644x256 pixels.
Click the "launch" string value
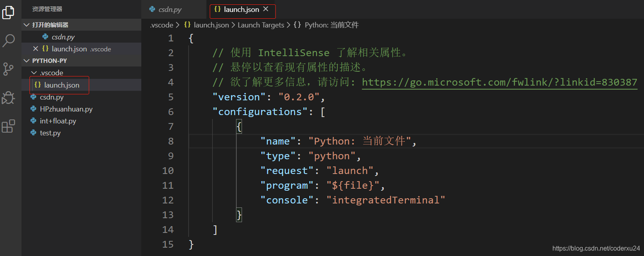[350, 171]
